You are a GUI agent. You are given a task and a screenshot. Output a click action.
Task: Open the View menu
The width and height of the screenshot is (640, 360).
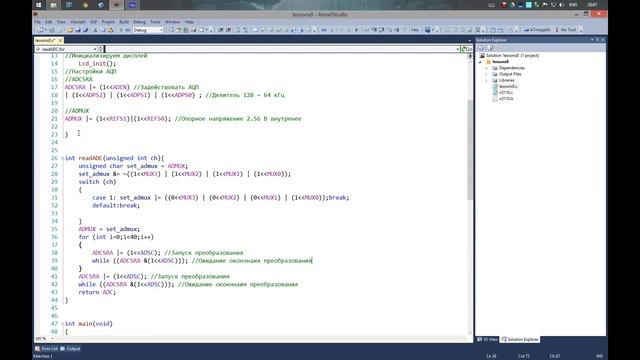point(61,22)
